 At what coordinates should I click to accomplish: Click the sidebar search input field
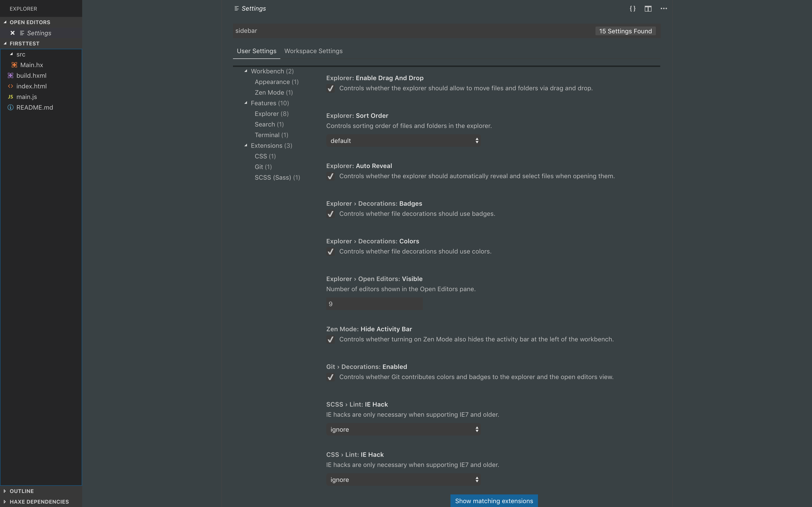403,30
